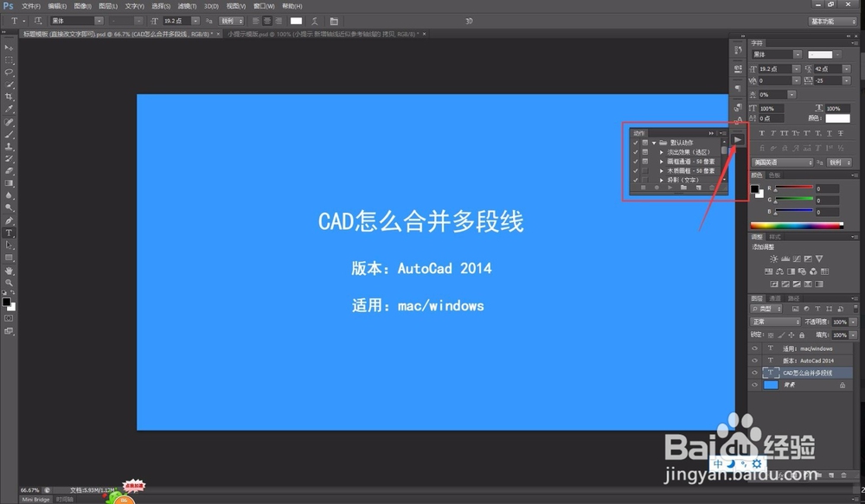865x504 pixels.
Task: Open font family dropdown in options bar
Action: point(99,21)
